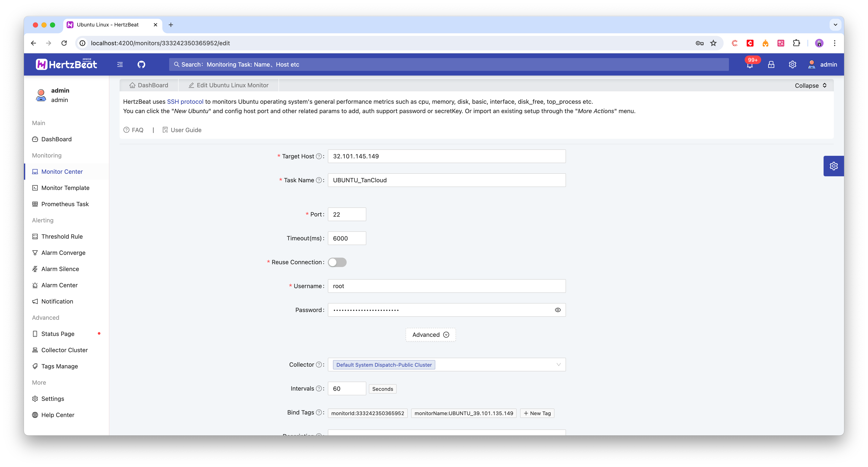
Task: Open Monitor Template in the sidebar
Action: pos(67,188)
